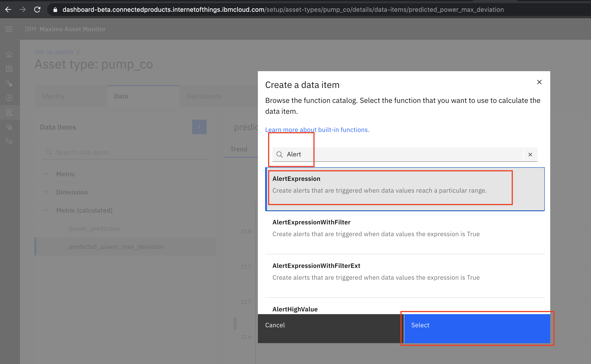The image size is (591, 364).
Task: Open the usage grid sidebar icon
Action: click(9, 127)
